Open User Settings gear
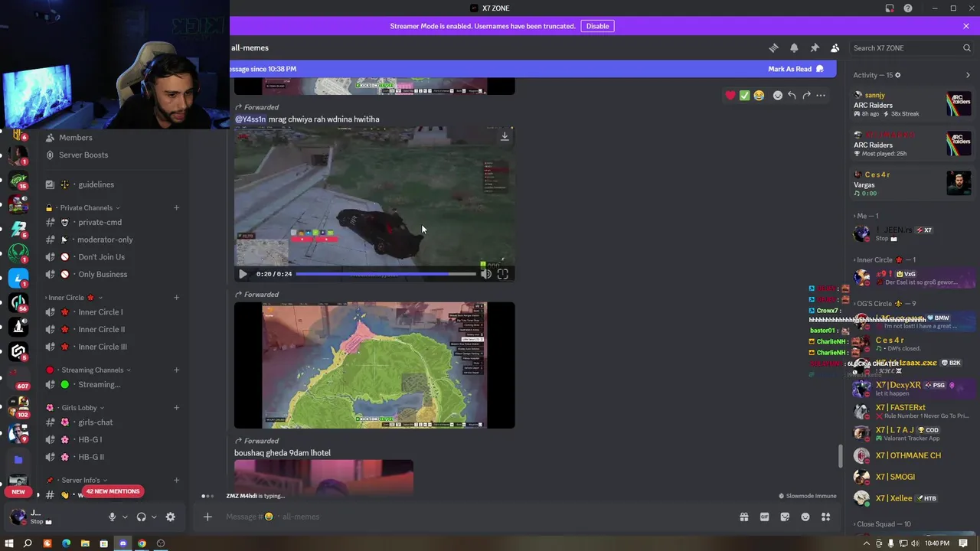Image resolution: width=980 pixels, height=551 pixels. pyautogui.click(x=170, y=517)
